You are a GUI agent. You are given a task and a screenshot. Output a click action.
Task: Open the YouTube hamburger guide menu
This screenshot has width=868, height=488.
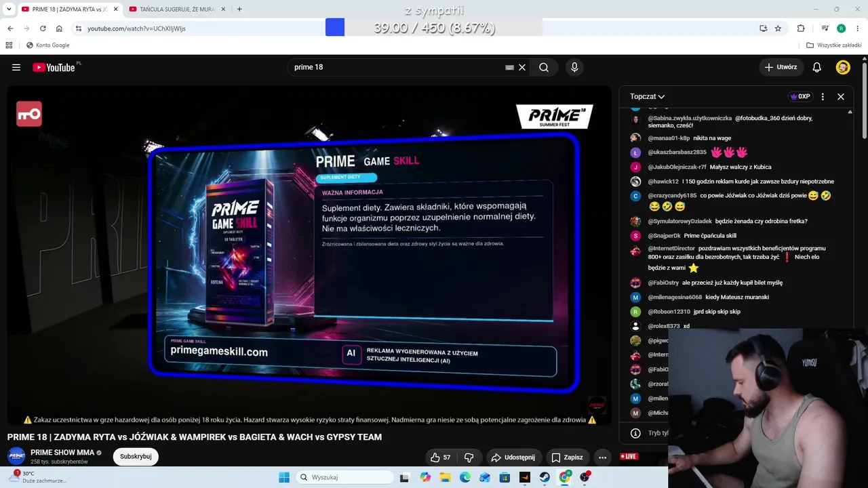(x=16, y=67)
